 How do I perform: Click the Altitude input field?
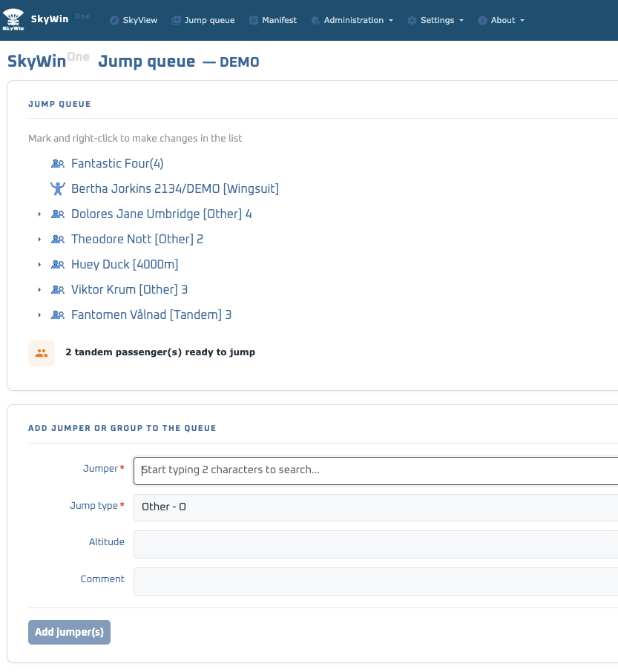tap(375, 544)
